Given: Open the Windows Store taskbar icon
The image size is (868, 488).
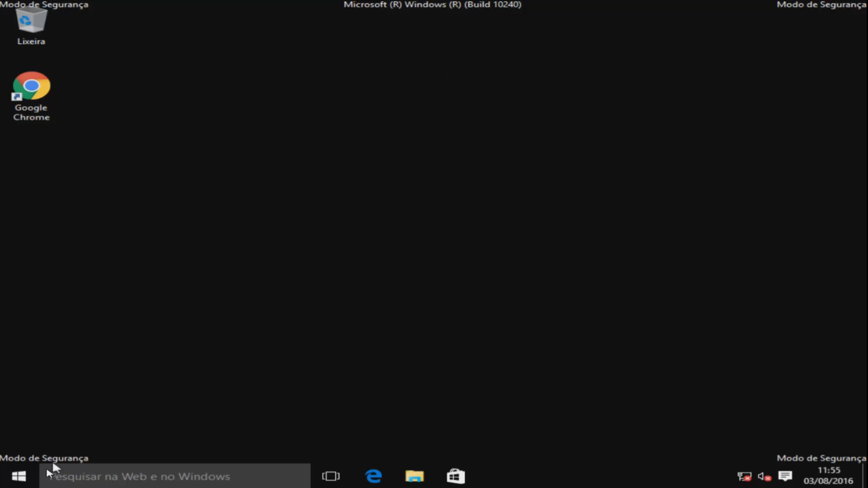Looking at the screenshot, I should [456, 476].
